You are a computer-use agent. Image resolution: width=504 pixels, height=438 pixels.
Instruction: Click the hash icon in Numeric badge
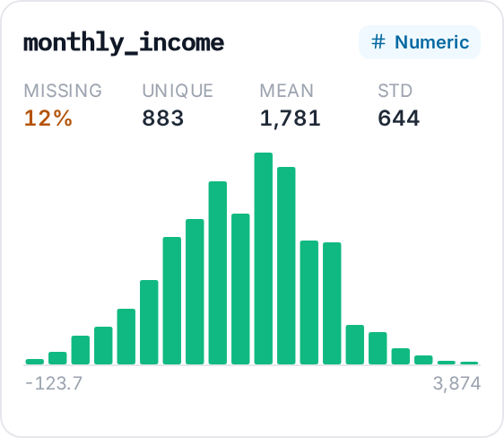click(378, 42)
